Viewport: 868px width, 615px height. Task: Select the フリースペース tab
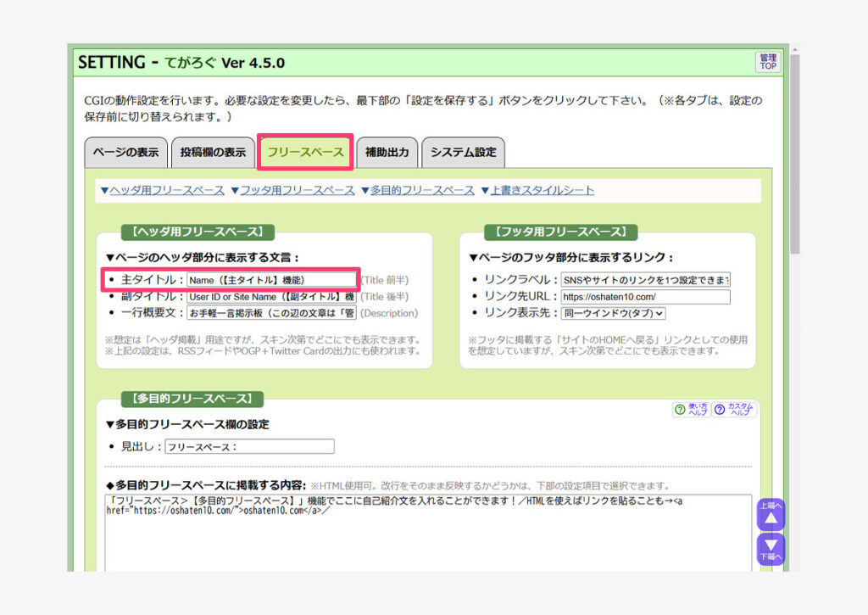305,153
